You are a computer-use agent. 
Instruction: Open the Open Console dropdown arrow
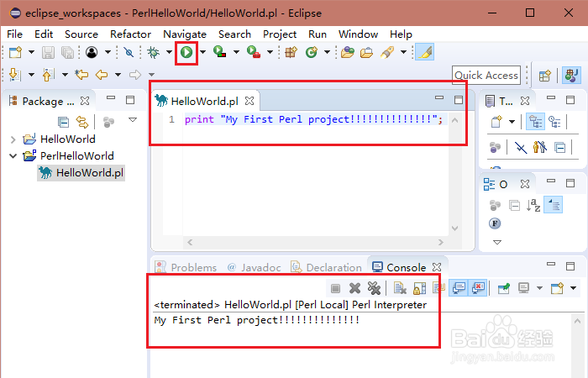574,288
